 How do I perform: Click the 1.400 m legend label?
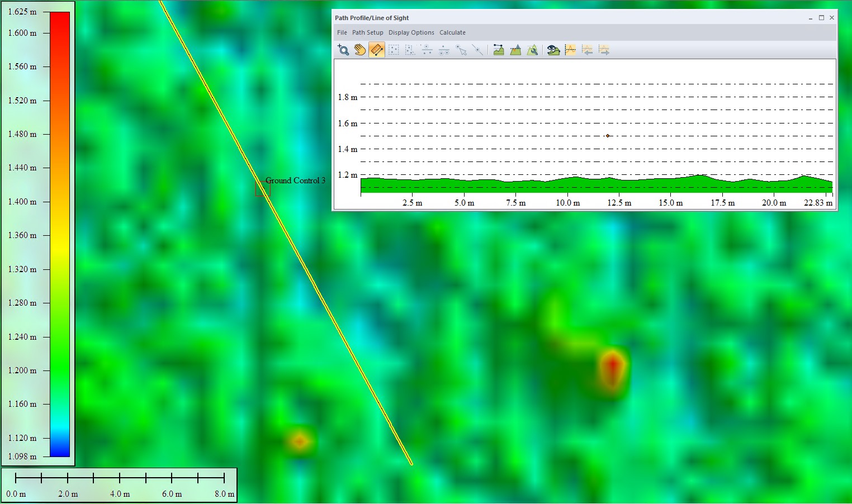point(22,202)
